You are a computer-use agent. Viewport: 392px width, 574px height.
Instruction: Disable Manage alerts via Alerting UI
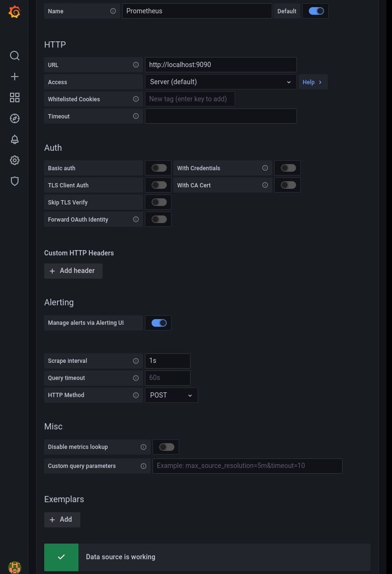(x=158, y=322)
